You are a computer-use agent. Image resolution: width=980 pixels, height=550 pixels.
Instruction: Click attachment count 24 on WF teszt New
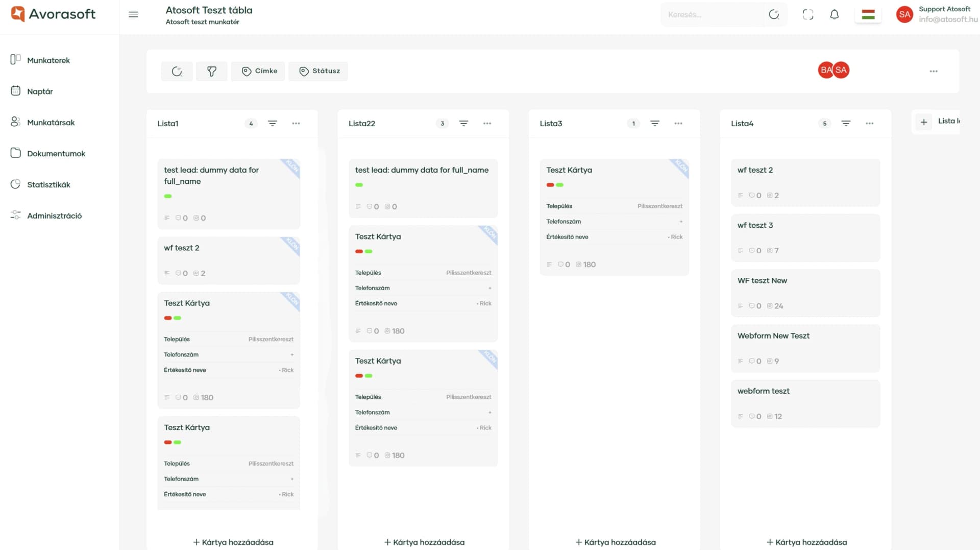775,306
